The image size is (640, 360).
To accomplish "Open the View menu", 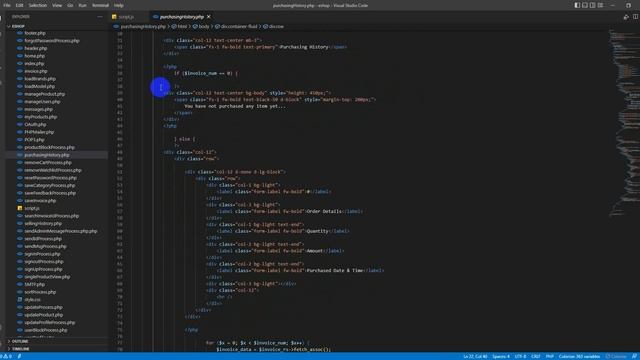I will pos(57,5).
